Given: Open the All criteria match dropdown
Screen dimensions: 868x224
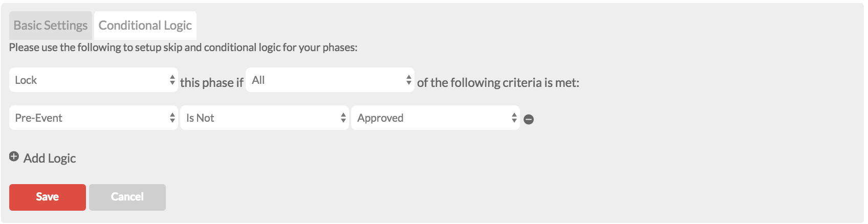Looking at the screenshot, I should [323, 80].
